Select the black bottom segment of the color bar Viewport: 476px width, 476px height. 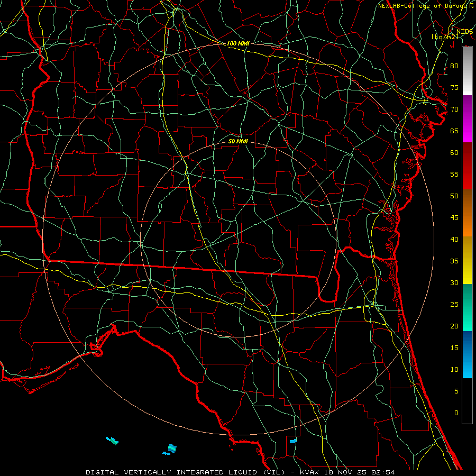(x=467, y=401)
